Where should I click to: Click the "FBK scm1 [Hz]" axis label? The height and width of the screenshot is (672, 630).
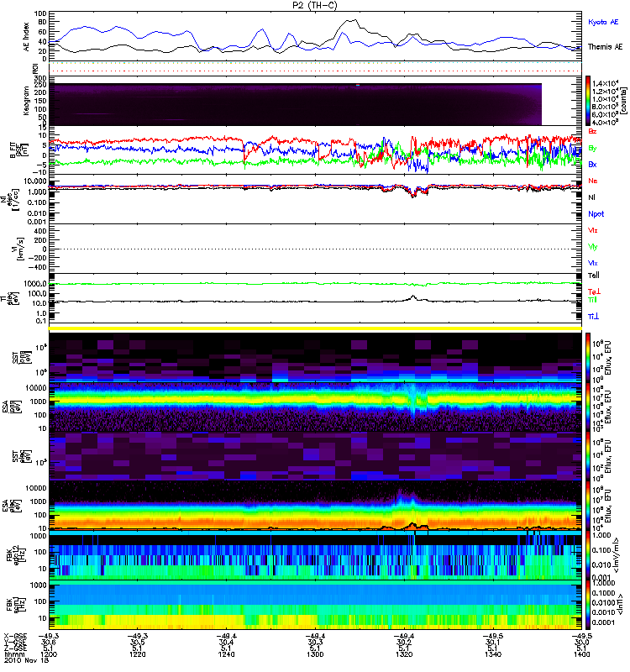coord(14,604)
